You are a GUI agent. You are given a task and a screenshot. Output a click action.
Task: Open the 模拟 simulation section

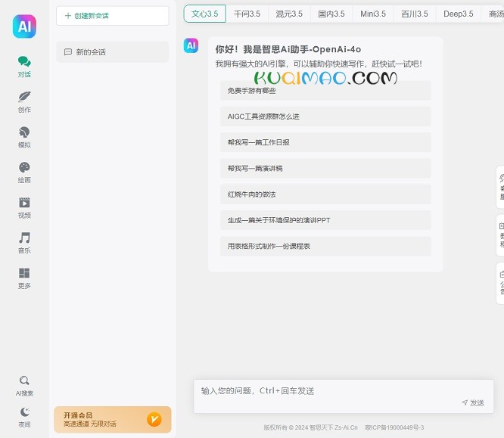coord(24,138)
